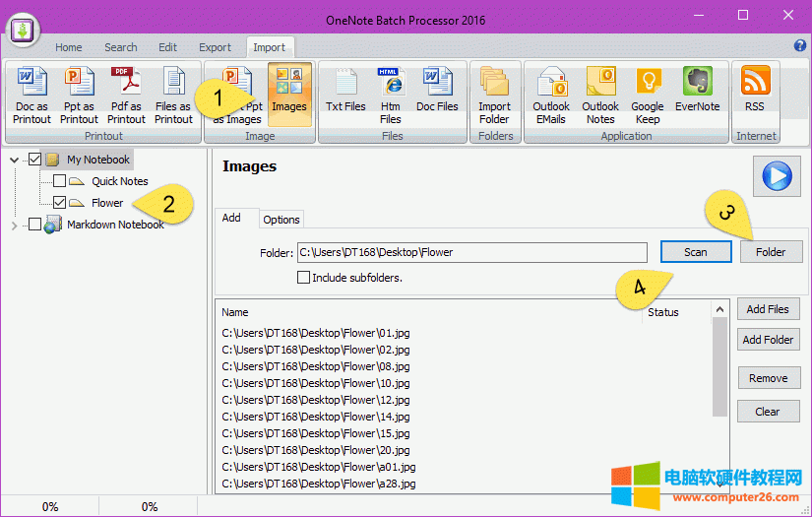Expand the Markdown Notebook node
The image size is (812, 517).
click(x=15, y=226)
